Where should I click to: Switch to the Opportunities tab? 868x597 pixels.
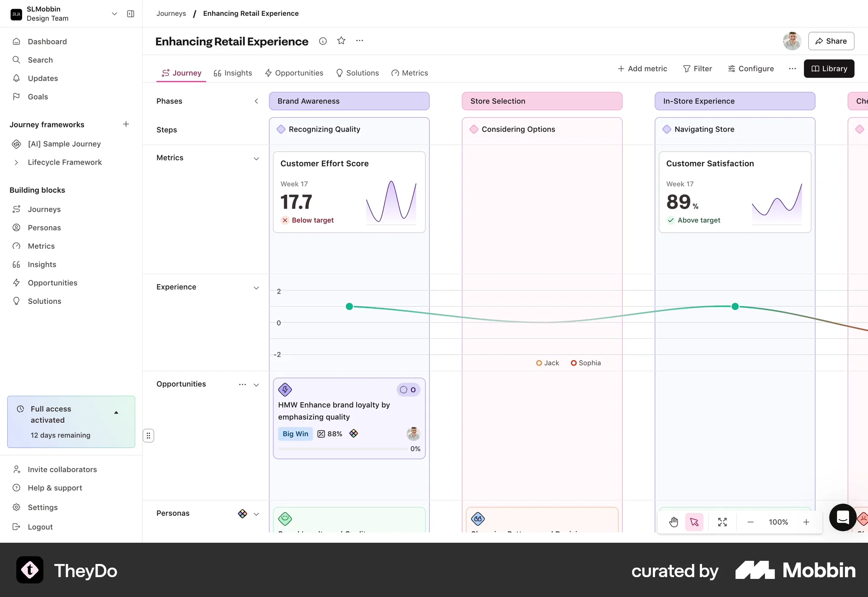(x=299, y=73)
